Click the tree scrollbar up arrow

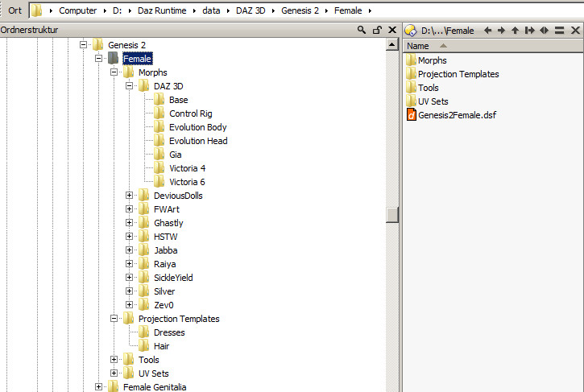point(391,45)
